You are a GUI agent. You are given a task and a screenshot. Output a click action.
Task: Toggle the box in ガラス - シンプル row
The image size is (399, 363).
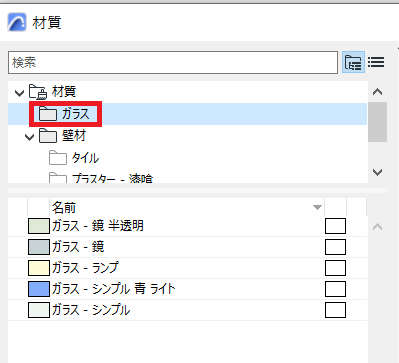pyautogui.click(x=335, y=310)
